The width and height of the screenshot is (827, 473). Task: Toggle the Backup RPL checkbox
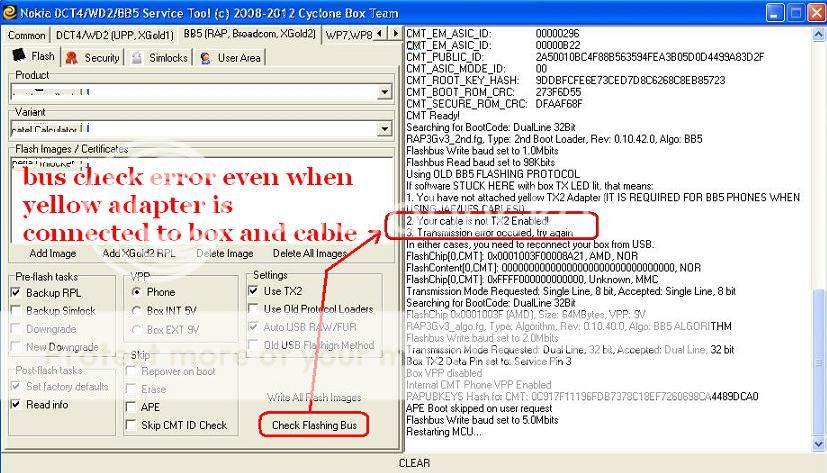pyautogui.click(x=16, y=292)
